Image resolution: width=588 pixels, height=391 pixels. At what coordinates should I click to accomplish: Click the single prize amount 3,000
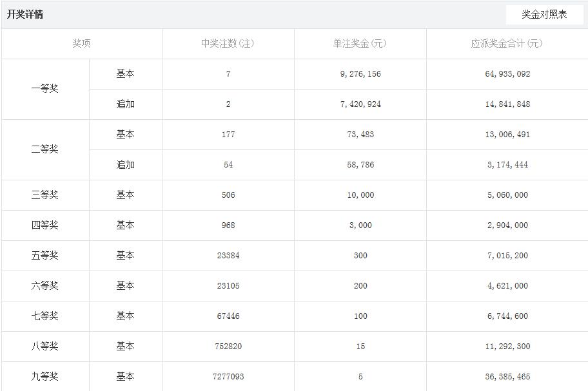(360, 225)
